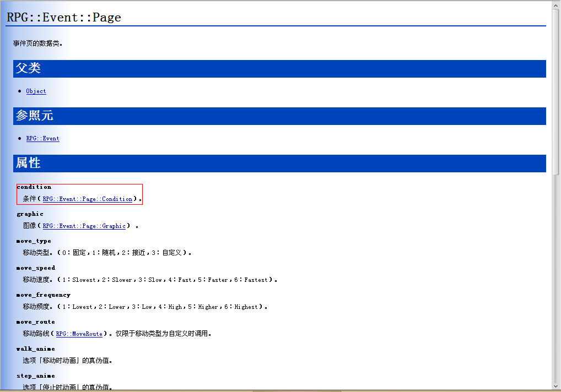Screen dimensions: 561x392
Task: Click the text 仅限于移动类型为自定义时调用
Action: pyautogui.click(x=163, y=334)
